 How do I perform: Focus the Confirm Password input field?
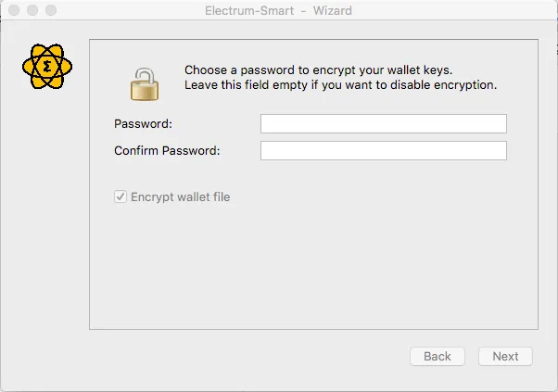coord(384,150)
